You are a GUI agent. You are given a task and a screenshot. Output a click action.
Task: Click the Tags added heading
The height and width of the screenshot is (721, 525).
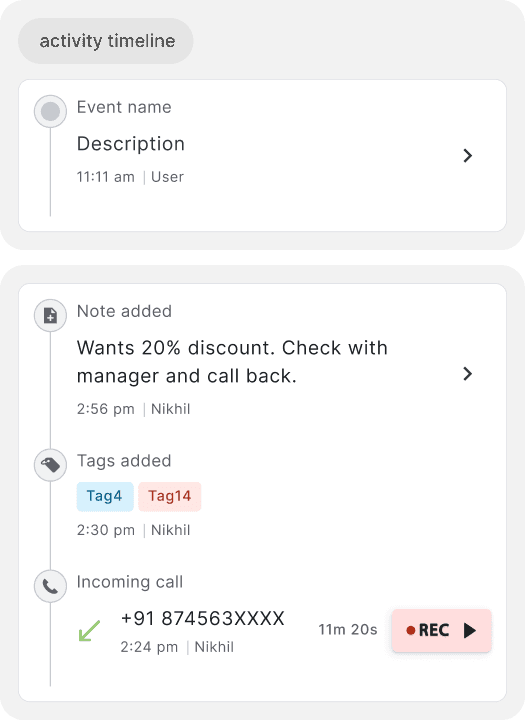pyautogui.click(x=124, y=461)
